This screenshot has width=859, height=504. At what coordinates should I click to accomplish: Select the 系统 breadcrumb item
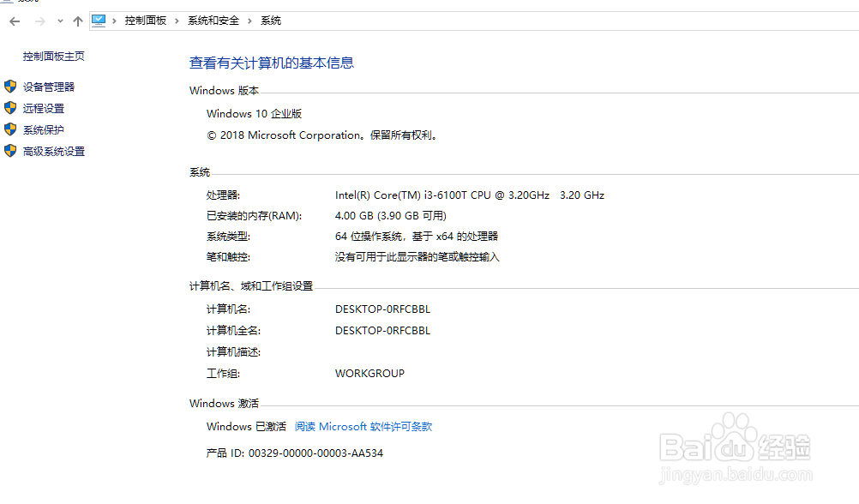click(x=271, y=21)
